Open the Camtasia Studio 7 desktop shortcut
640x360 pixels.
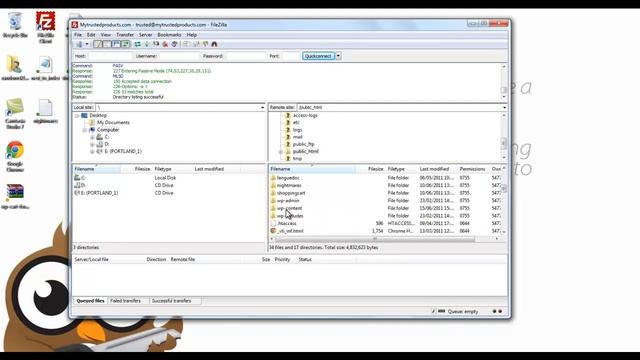(x=15, y=114)
